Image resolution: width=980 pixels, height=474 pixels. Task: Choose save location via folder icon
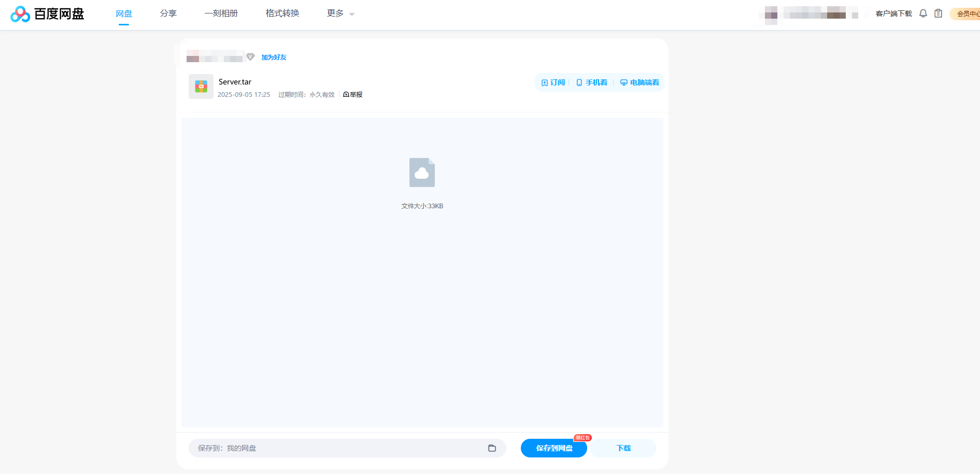(x=492, y=448)
